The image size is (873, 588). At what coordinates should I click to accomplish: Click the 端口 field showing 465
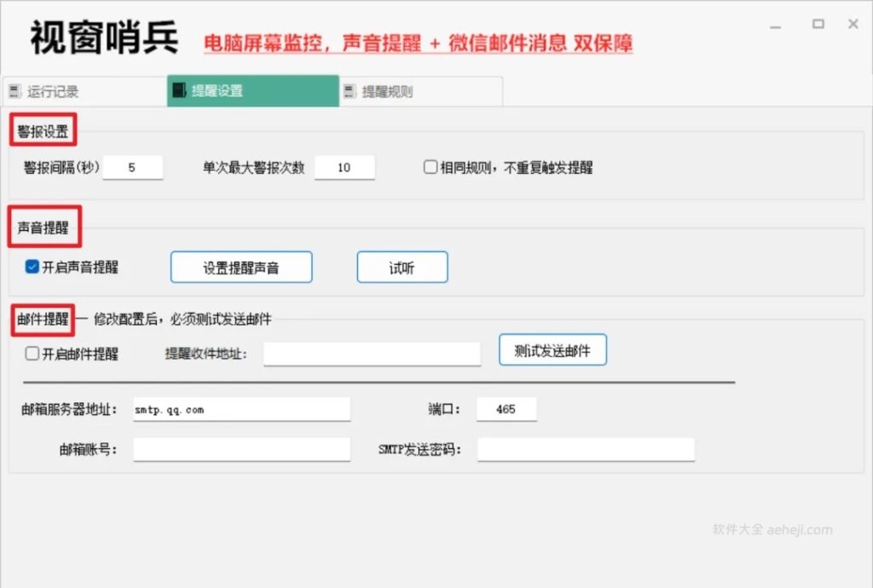pos(506,409)
